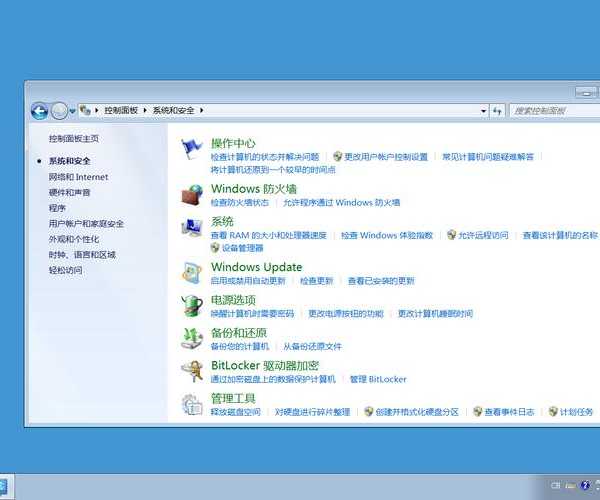The height and width of the screenshot is (500, 600).
Task: Open 管理 BitLocker
Action: point(378,379)
